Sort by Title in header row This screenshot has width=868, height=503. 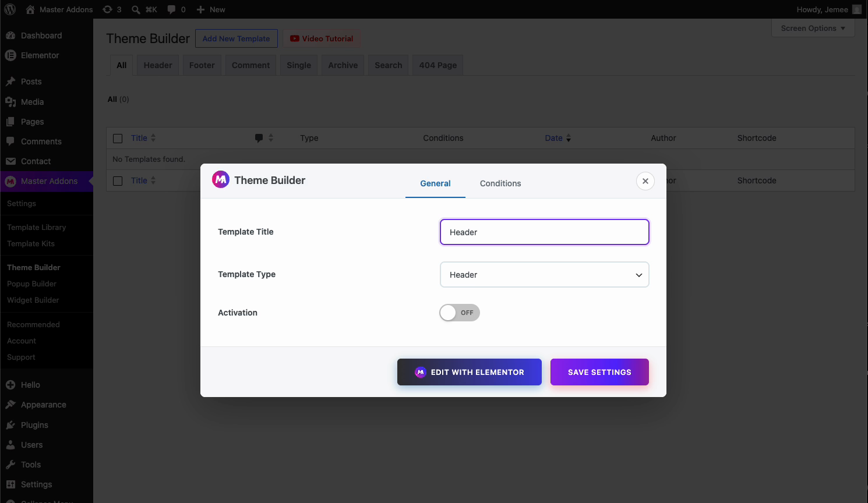143,138
